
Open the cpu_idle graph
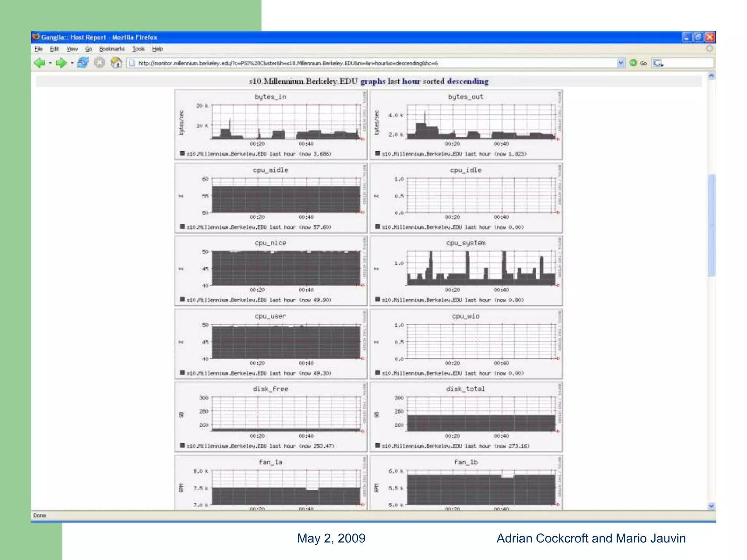click(466, 198)
